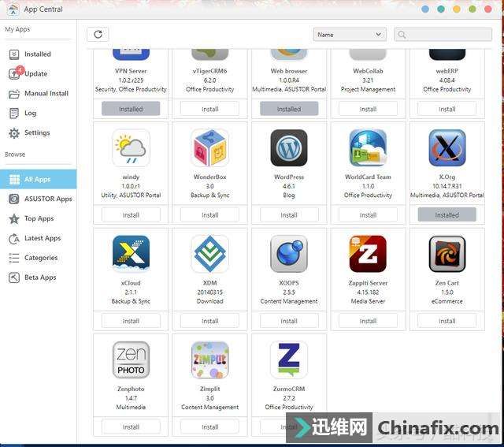Open Manual Install page
Viewport: 504px width, 447px height.
pos(46,93)
